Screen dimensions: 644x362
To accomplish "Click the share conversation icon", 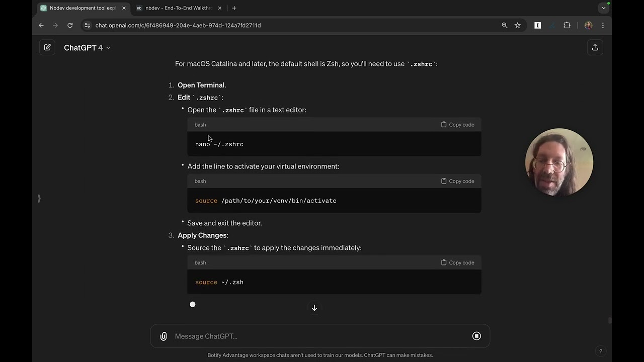I will (595, 47).
